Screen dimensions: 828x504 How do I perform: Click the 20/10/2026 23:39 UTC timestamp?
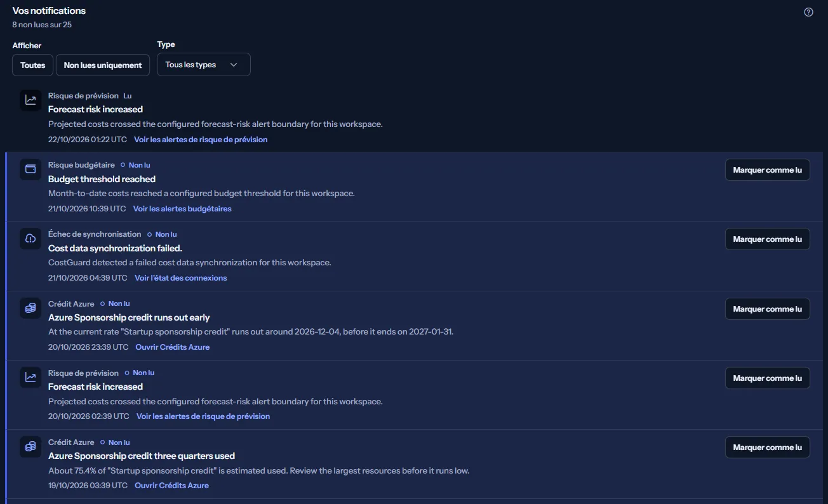click(x=88, y=347)
